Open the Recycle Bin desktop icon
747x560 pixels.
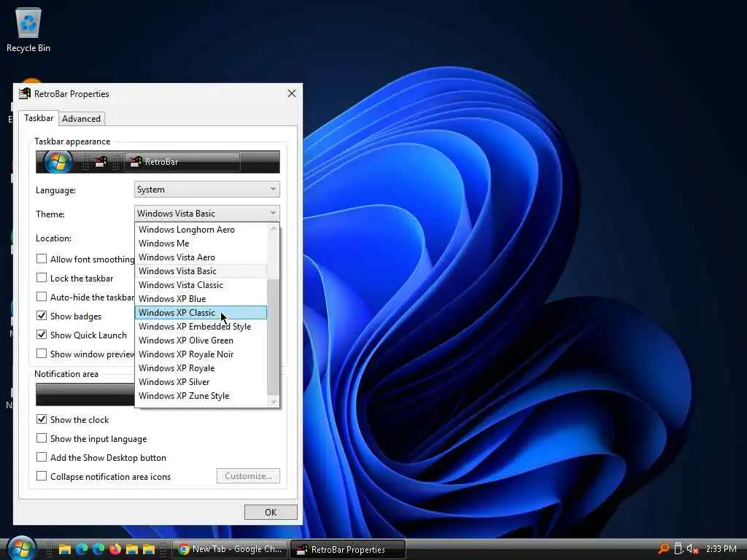pos(28,29)
